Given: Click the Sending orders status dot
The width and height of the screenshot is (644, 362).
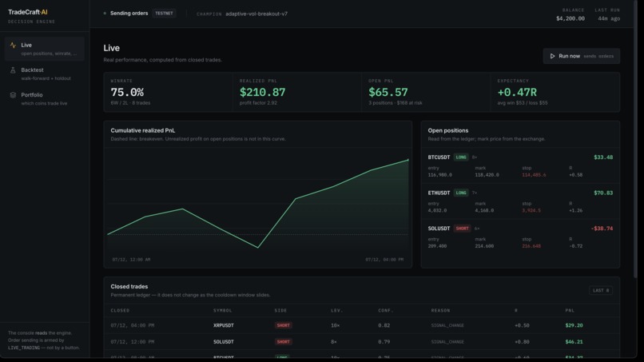Looking at the screenshot, I should (105, 13).
